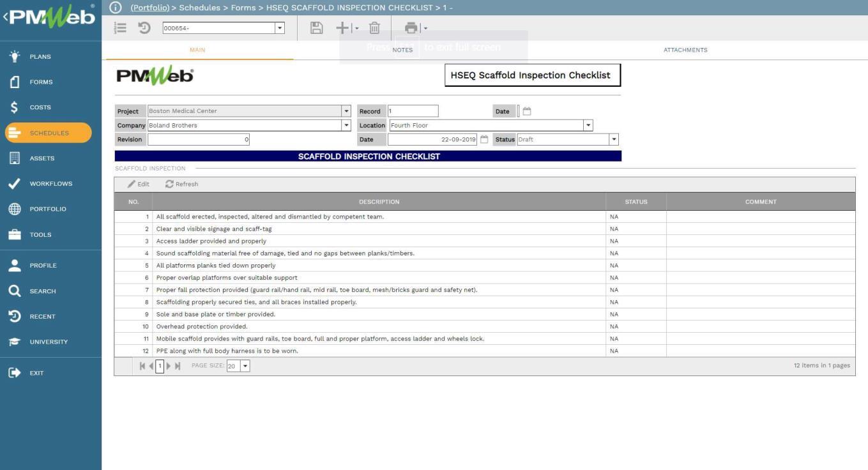This screenshot has width=868, height=470.
Task: Click the Exit icon in sidebar
Action: pyautogui.click(x=15, y=372)
